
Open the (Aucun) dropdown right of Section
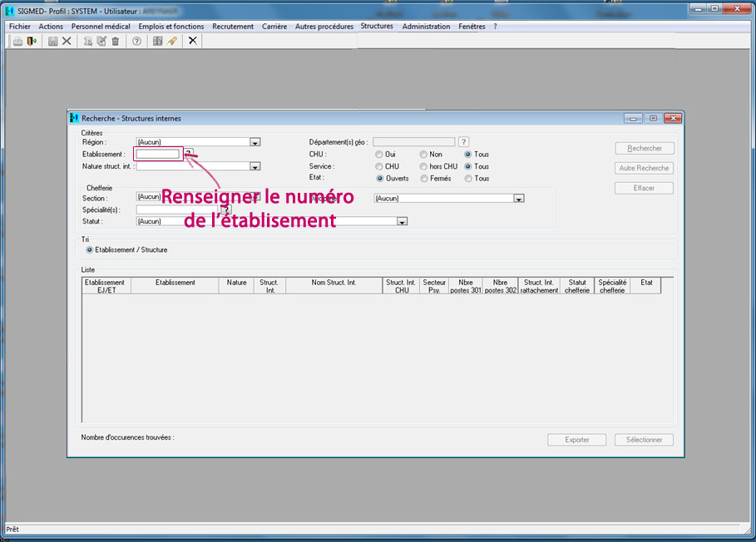(x=519, y=198)
